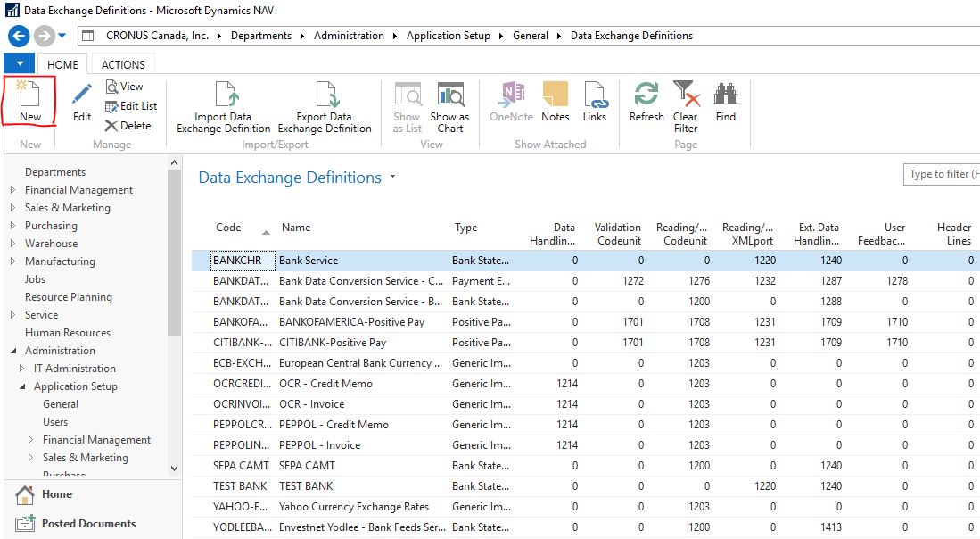This screenshot has width=980, height=539.
Task: Refresh the page
Action: click(x=646, y=102)
